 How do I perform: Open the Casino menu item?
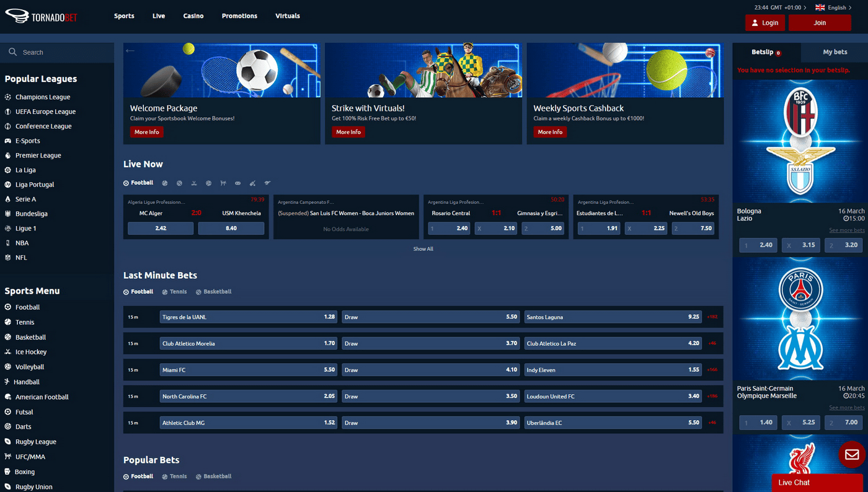(x=193, y=15)
